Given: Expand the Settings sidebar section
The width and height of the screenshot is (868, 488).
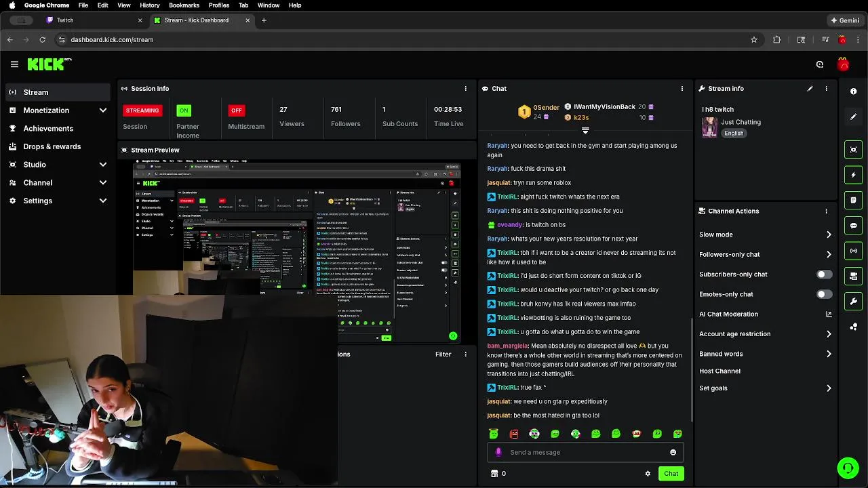Looking at the screenshot, I should tap(103, 201).
